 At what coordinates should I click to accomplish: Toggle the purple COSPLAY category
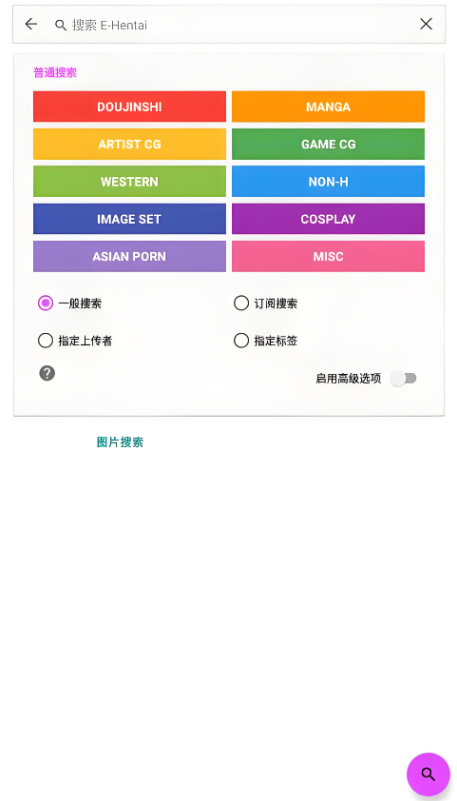328,219
